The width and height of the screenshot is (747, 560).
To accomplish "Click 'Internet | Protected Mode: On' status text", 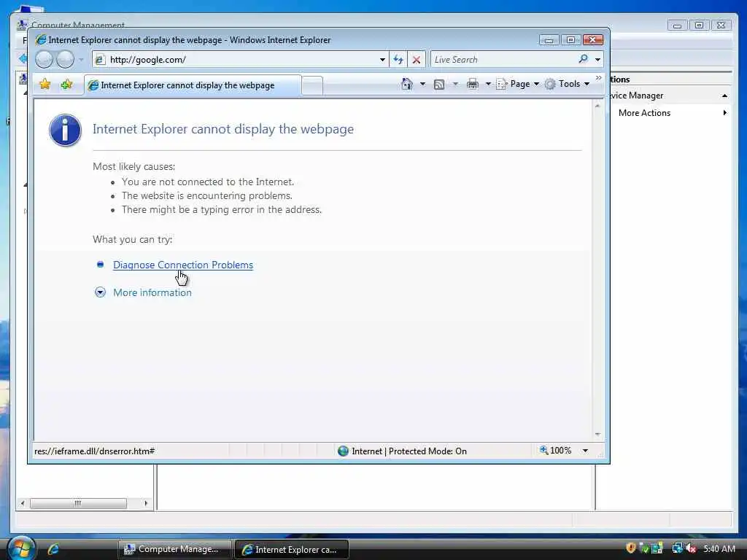I will (409, 451).
